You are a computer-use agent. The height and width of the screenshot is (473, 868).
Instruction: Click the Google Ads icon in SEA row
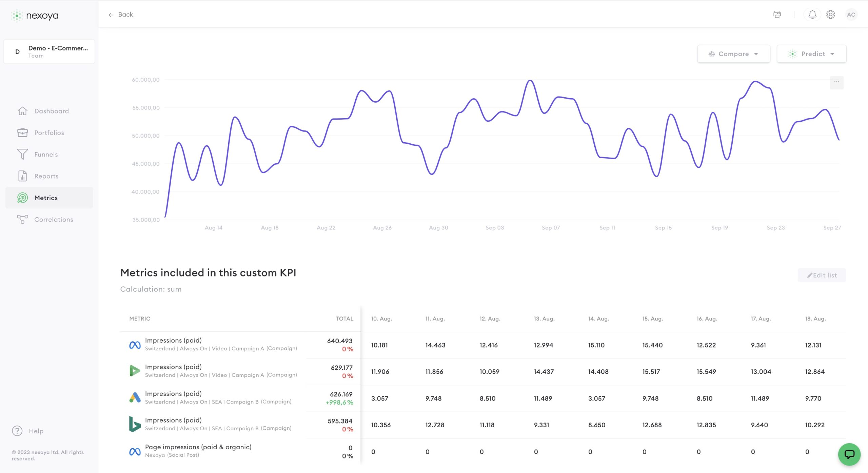pos(135,397)
